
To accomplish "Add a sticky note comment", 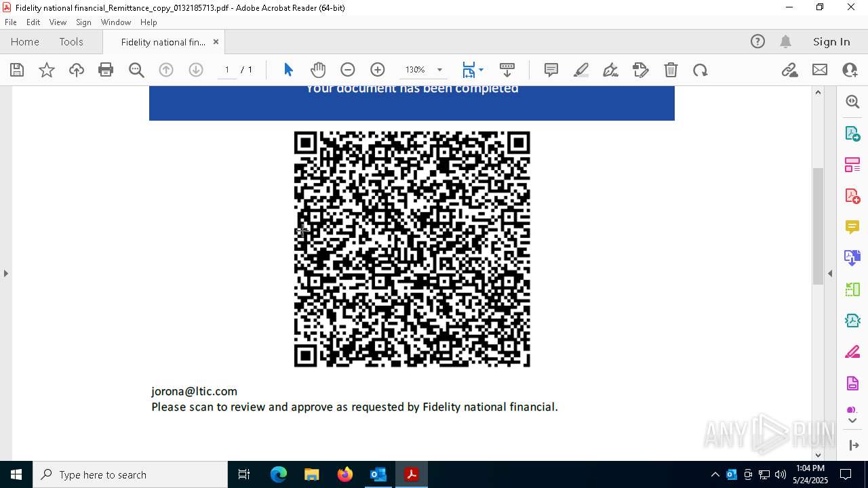I will 551,70.
